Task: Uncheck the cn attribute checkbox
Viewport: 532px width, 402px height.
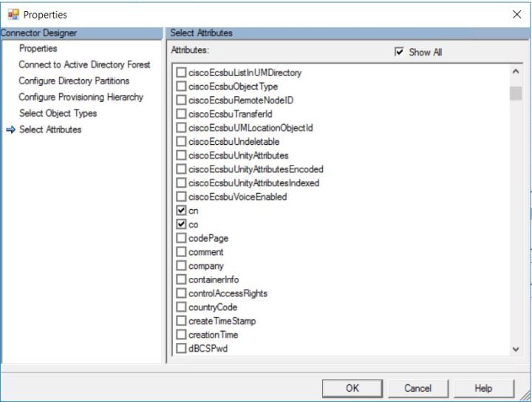Action: [x=182, y=211]
